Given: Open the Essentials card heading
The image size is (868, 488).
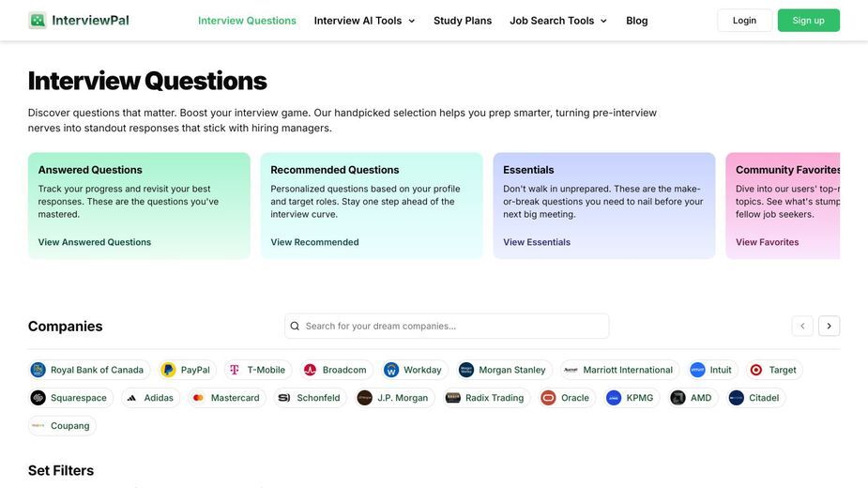Looking at the screenshot, I should [528, 170].
